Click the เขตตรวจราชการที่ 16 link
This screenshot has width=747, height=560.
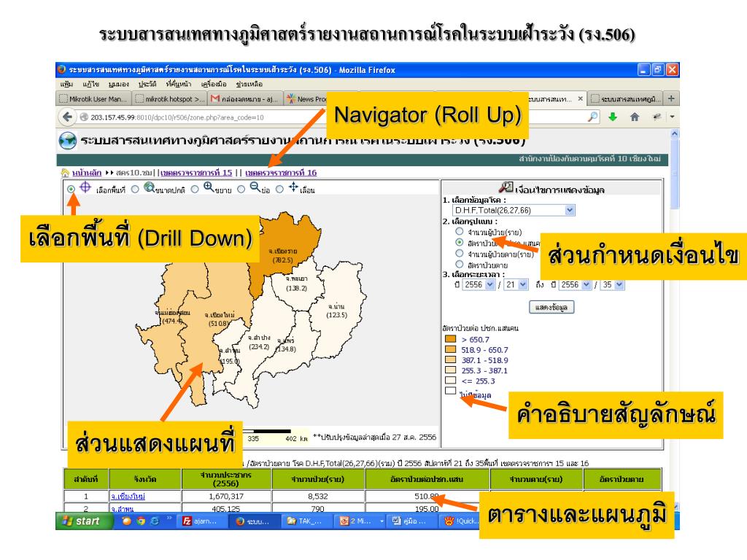coord(281,172)
